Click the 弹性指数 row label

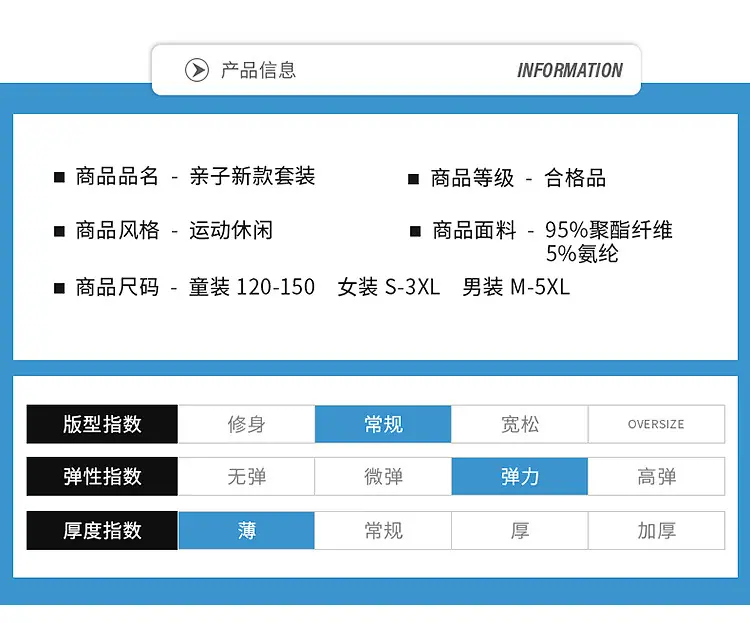102,477
